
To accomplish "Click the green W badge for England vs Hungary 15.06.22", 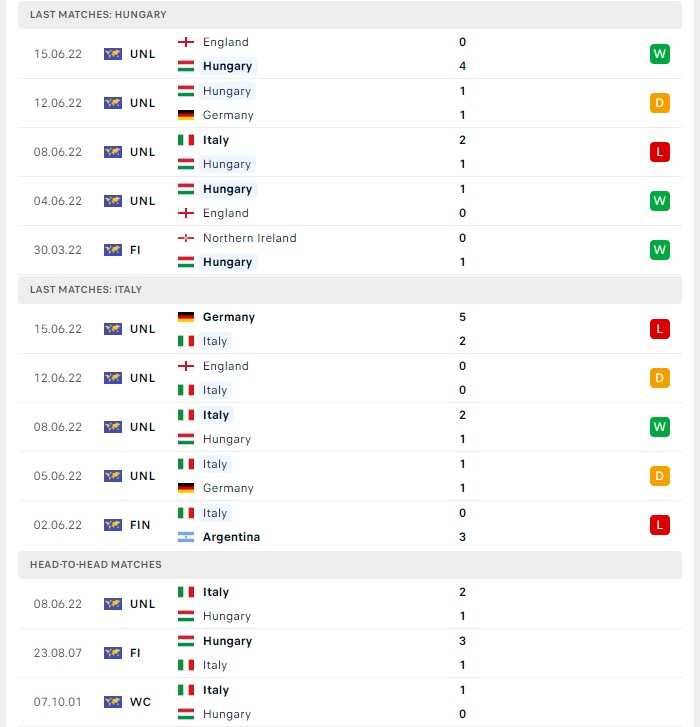I will (x=660, y=54).
